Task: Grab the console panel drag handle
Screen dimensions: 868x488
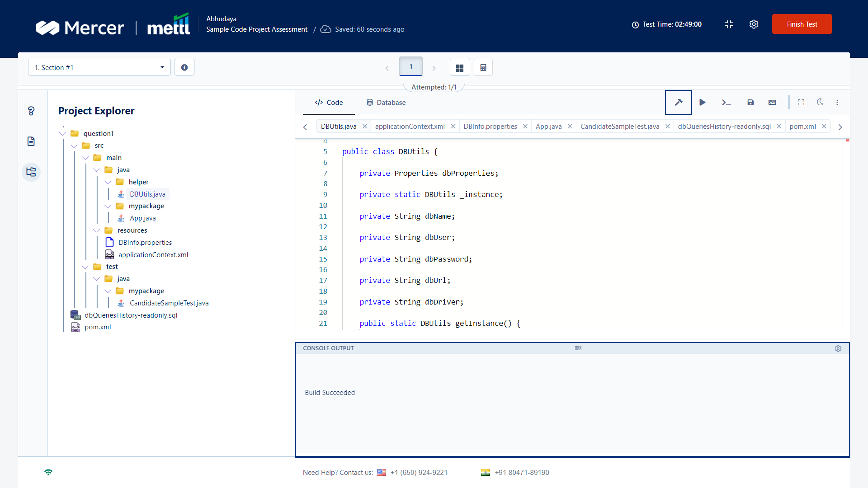Action: click(578, 348)
